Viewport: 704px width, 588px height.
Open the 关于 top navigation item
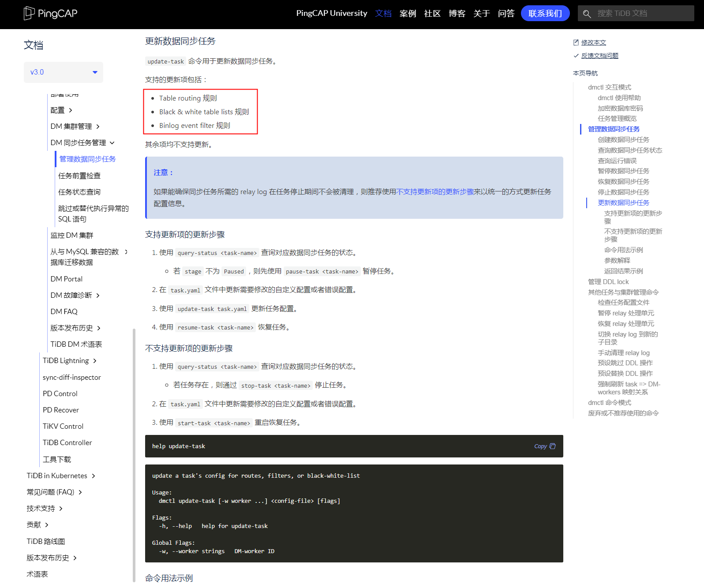[x=482, y=14]
